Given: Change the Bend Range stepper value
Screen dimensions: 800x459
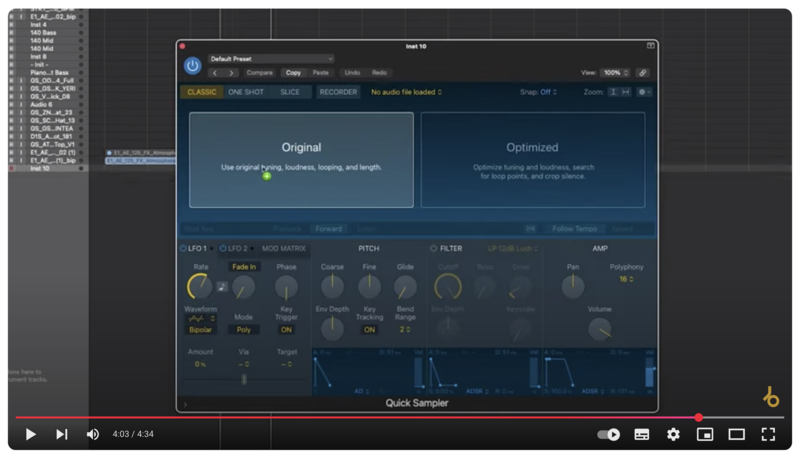Looking at the screenshot, I should click(x=405, y=330).
